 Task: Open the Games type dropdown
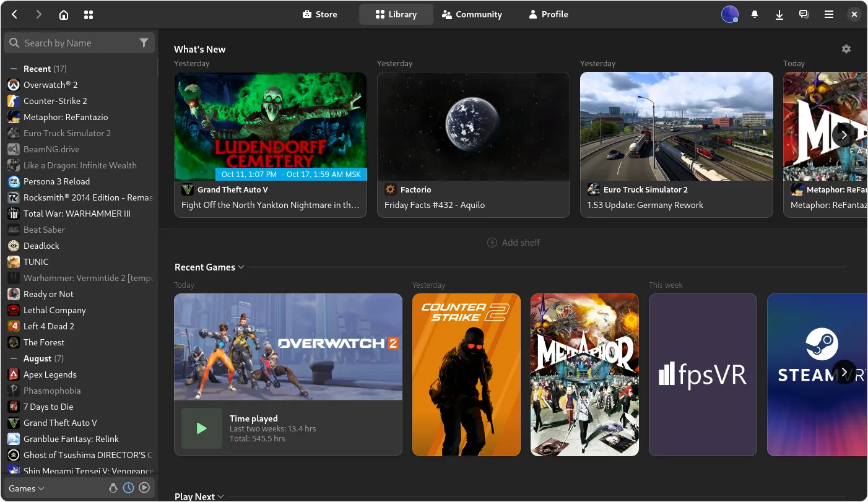pos(27,488)
